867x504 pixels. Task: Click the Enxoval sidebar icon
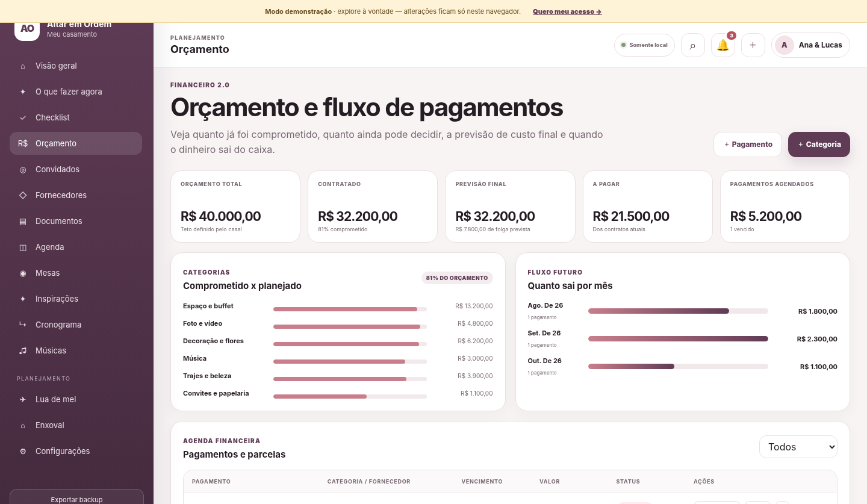(23, 426)
